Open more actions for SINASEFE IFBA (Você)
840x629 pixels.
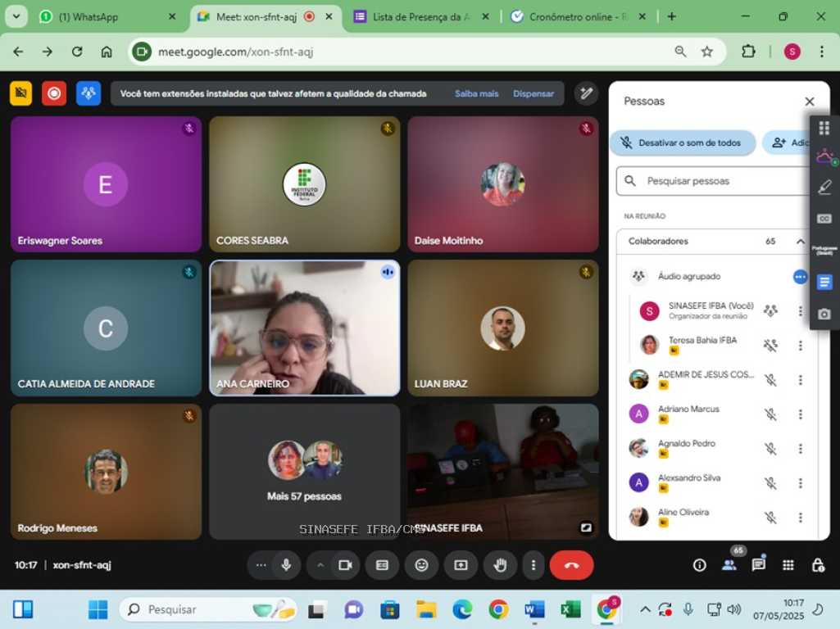pos(801,311)
